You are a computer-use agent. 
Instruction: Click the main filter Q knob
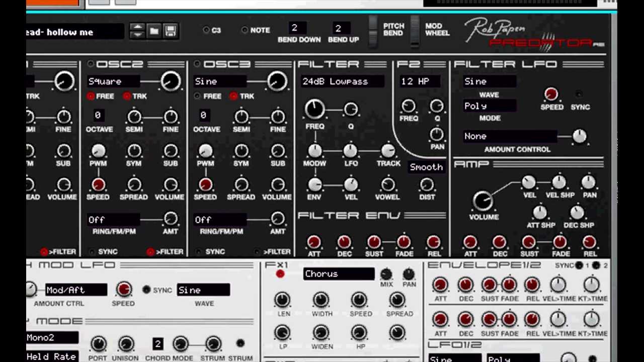(x=351, y=109)
